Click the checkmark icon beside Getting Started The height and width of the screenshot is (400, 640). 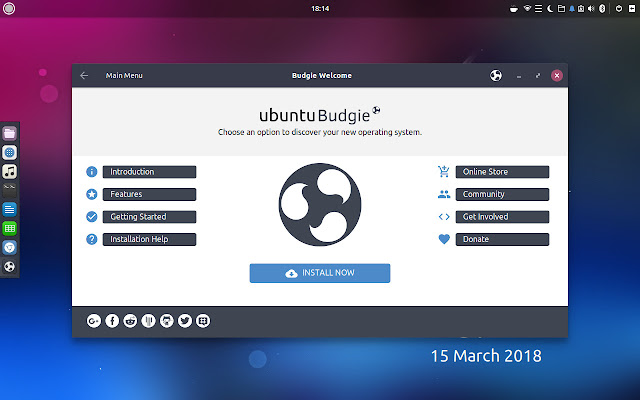(92, 217)
